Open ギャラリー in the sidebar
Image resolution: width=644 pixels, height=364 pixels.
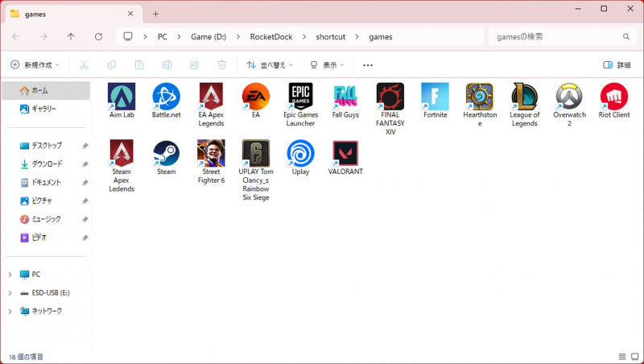46,109
